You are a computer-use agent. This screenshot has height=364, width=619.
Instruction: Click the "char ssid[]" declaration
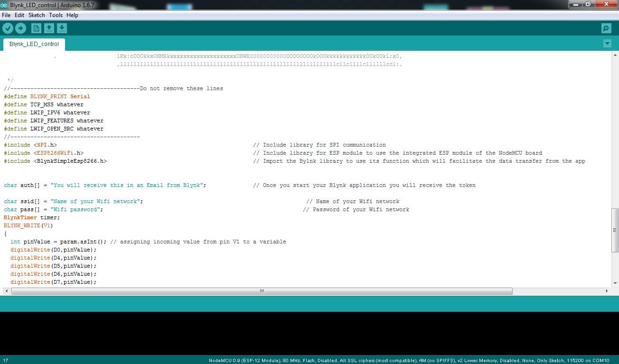pos(74,201)
